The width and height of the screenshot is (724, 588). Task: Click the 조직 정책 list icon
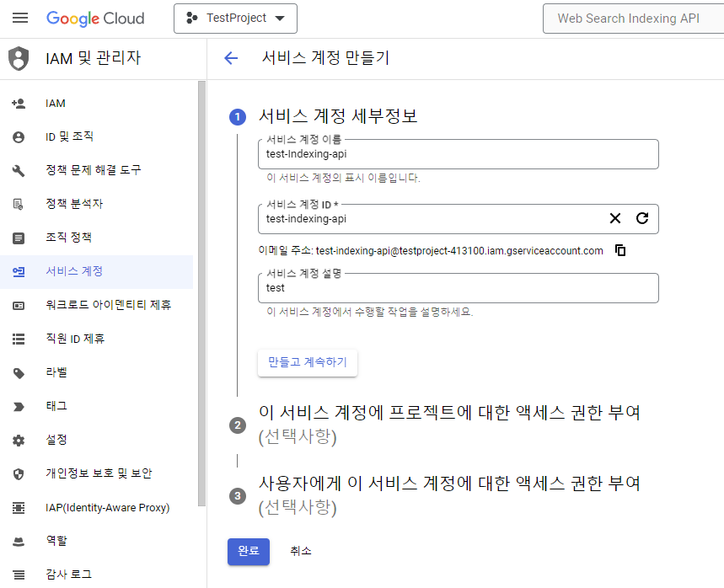[x=19, y=238]
